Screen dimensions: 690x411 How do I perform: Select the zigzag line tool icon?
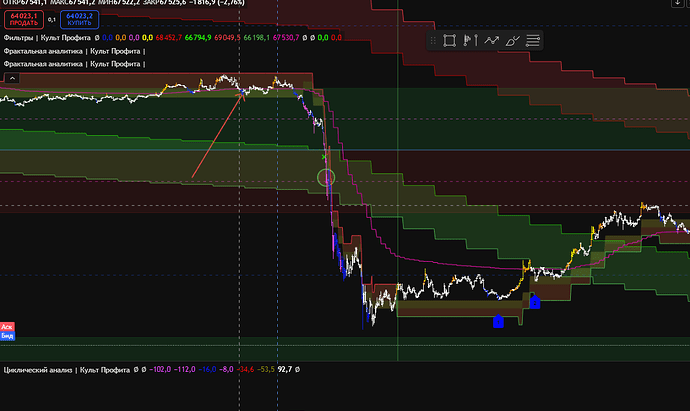point(491,41)
